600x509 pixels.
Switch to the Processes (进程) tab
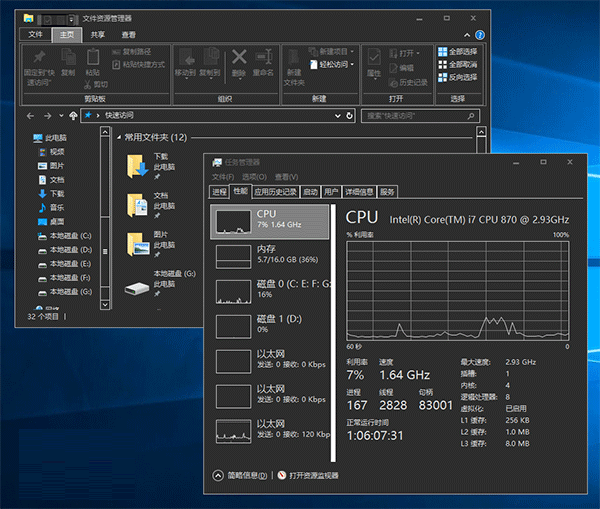(x=219, y=191)
